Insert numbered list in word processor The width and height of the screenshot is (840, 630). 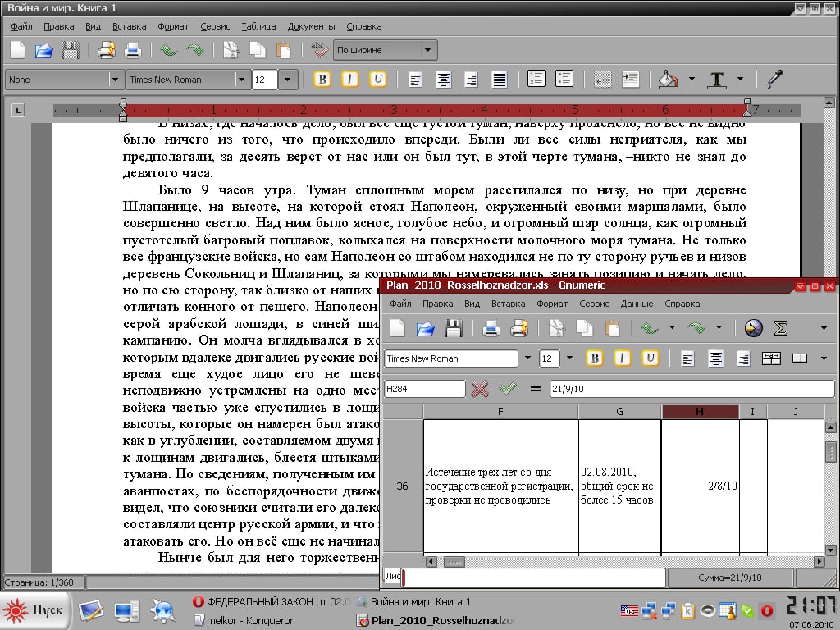[536, 79]
